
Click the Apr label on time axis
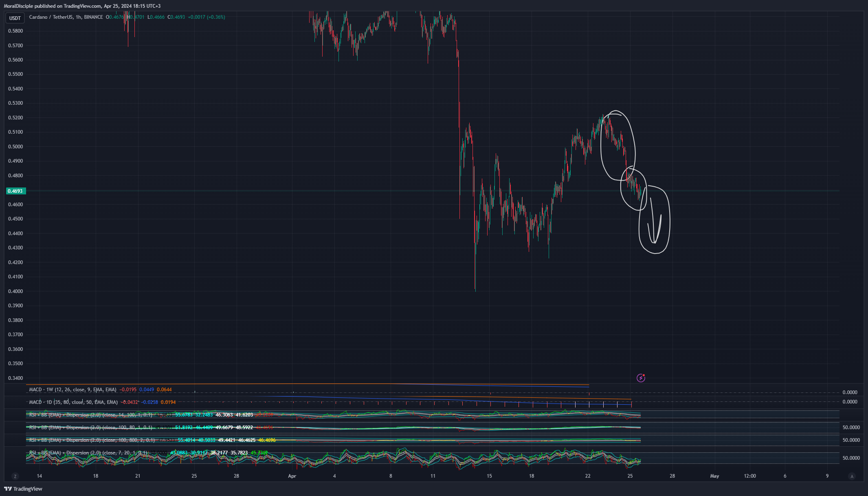pos(292,476)
